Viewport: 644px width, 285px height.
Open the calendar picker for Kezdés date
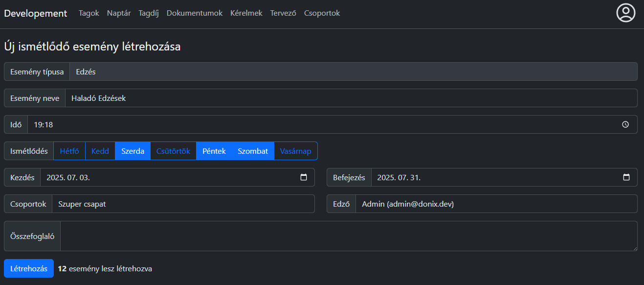pos(303,177)
